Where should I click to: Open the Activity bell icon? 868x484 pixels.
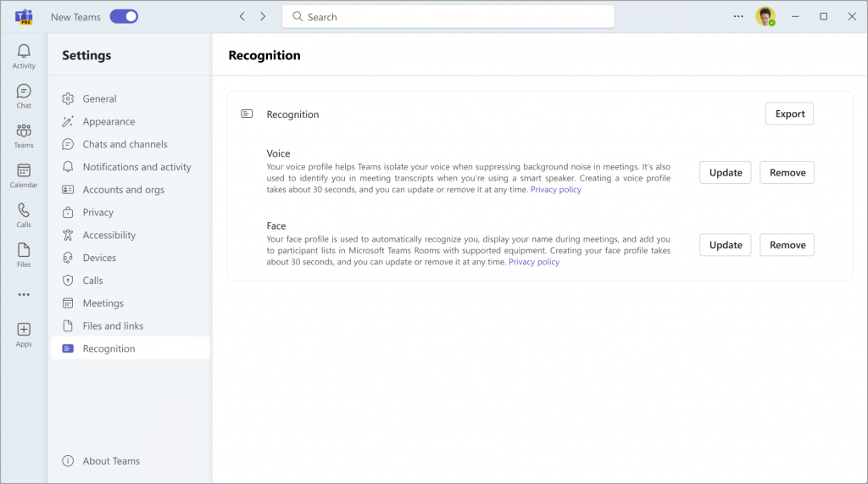(24, 52)
